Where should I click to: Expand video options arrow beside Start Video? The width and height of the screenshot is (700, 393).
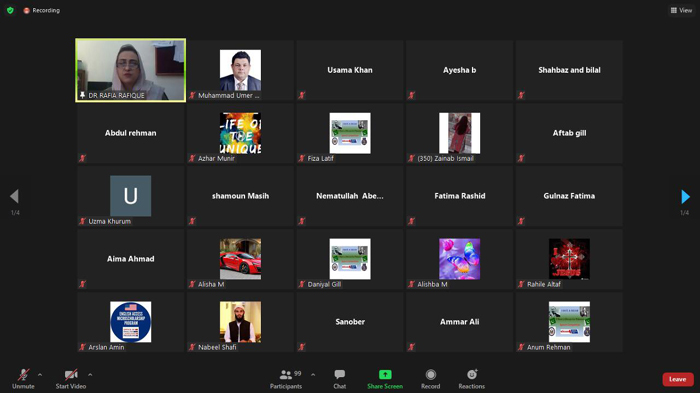90,375
